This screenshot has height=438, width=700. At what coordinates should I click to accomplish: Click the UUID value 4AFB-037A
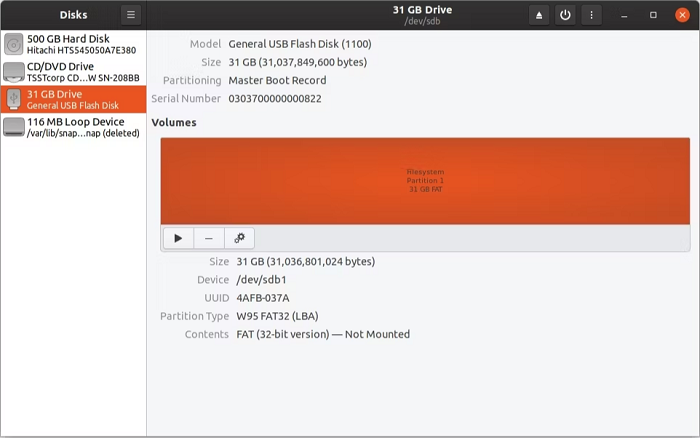tap(262, 298)
